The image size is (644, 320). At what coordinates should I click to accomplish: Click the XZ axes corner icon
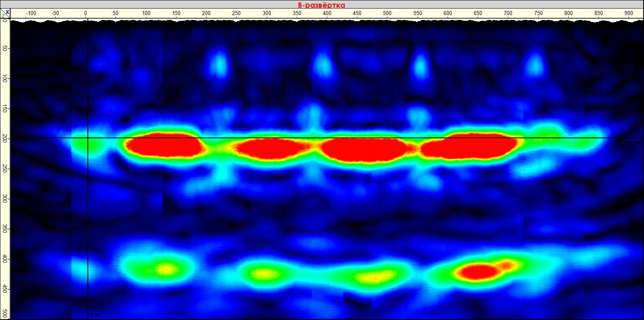pyautogui.click(x=5, y=14)
